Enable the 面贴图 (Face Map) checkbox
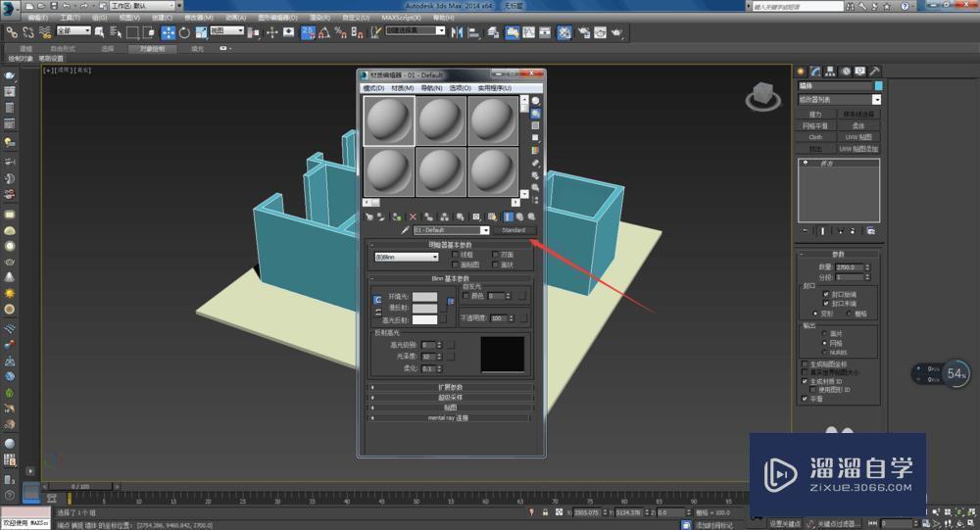The height and width of the screenshot is (530, 980). (455, 265)
